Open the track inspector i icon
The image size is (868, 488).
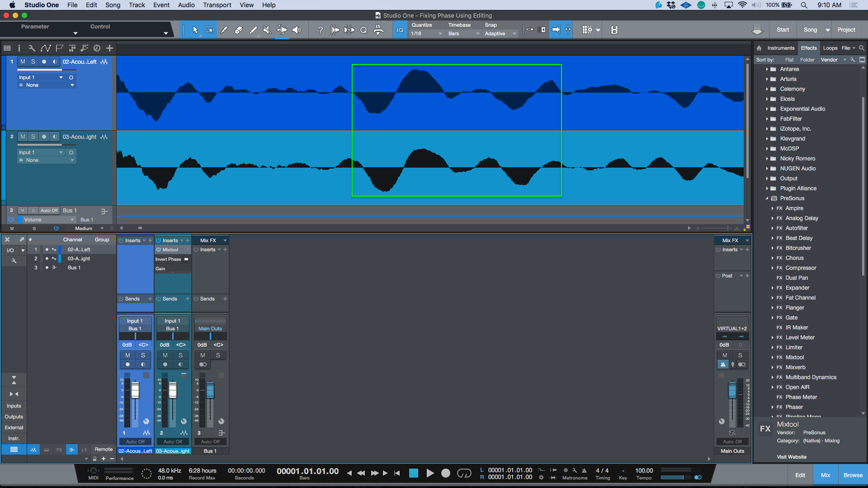[19, 48]
